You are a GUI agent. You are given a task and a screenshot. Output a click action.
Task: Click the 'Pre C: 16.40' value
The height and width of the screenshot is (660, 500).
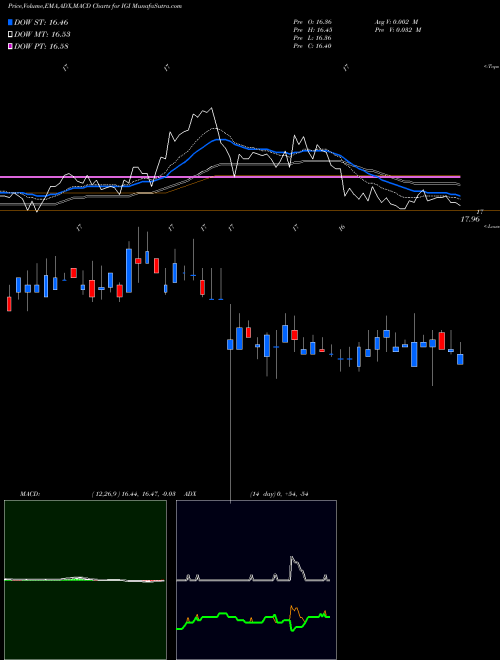[x=312, y=46]
